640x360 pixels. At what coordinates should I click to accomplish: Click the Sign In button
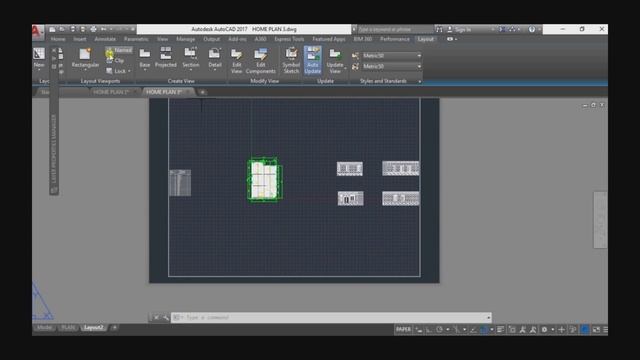(x=459, y=29)
